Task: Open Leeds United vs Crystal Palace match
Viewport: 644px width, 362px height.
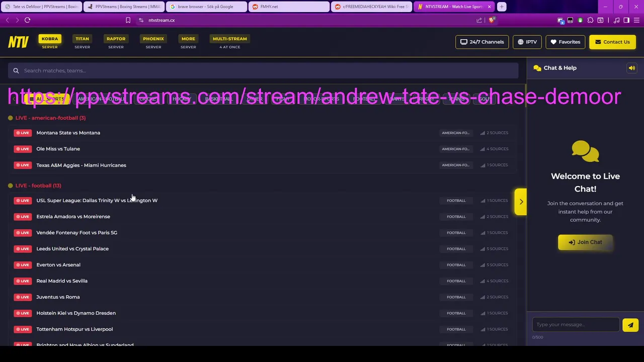Action: tap(72, 249)
